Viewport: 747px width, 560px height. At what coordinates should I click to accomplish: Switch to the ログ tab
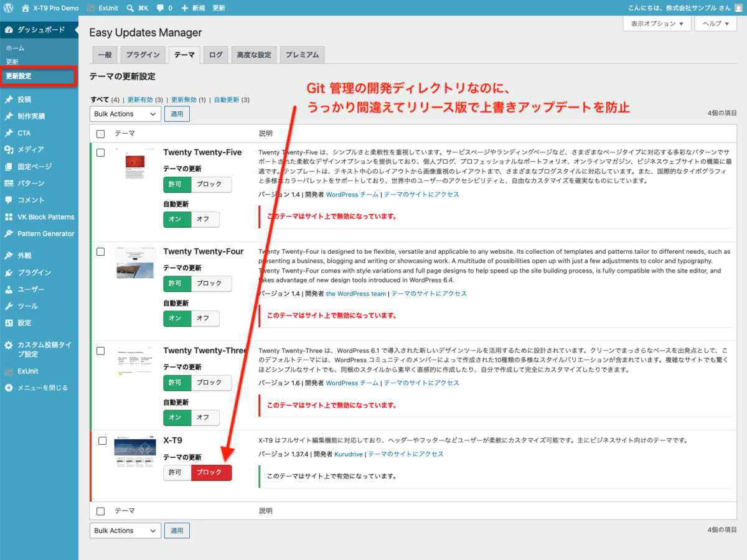[x=215, y=55]
